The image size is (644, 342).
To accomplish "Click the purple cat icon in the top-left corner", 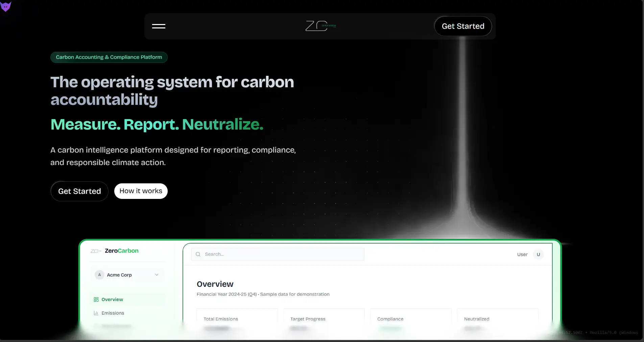I will click(6, 6).
